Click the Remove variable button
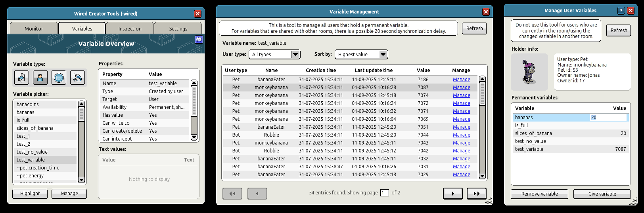The image size is (644, 213). pyautogui.click(x=539, y=194)
